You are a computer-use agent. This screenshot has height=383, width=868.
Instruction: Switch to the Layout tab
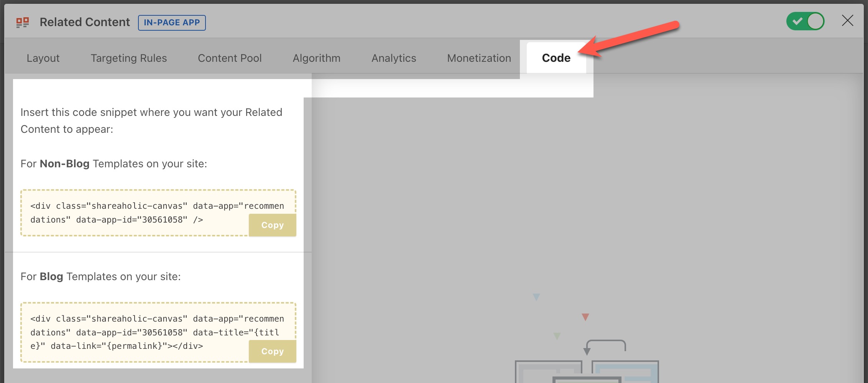pos(43,58)
